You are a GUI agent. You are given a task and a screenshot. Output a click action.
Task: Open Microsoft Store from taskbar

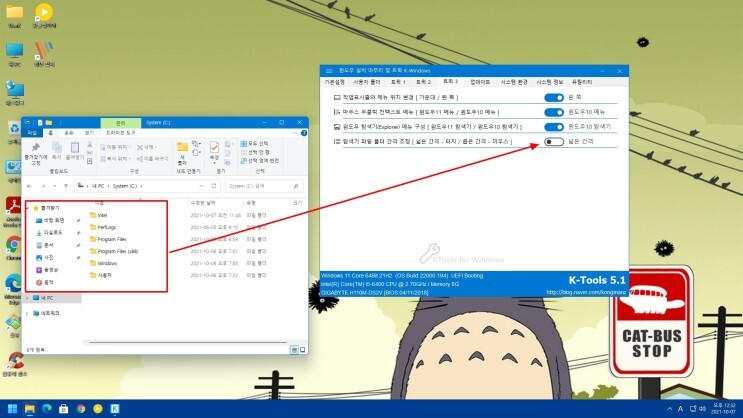click(63, 409)
